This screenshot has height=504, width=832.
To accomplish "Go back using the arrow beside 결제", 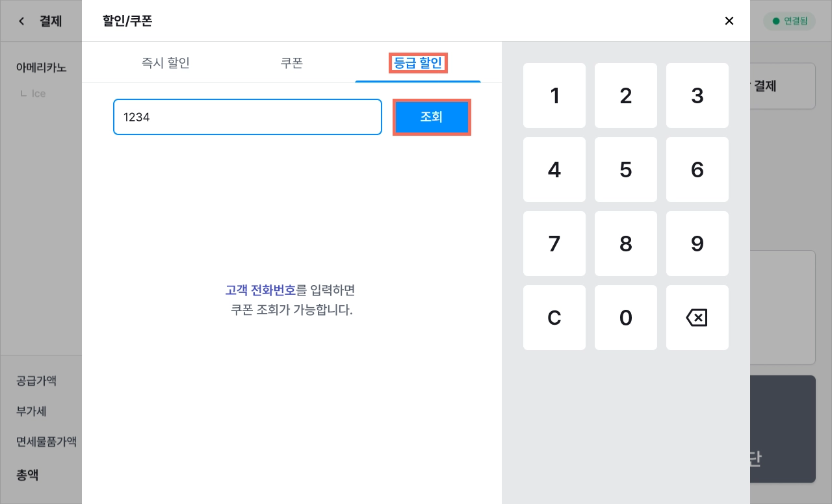I will [21, 21].
